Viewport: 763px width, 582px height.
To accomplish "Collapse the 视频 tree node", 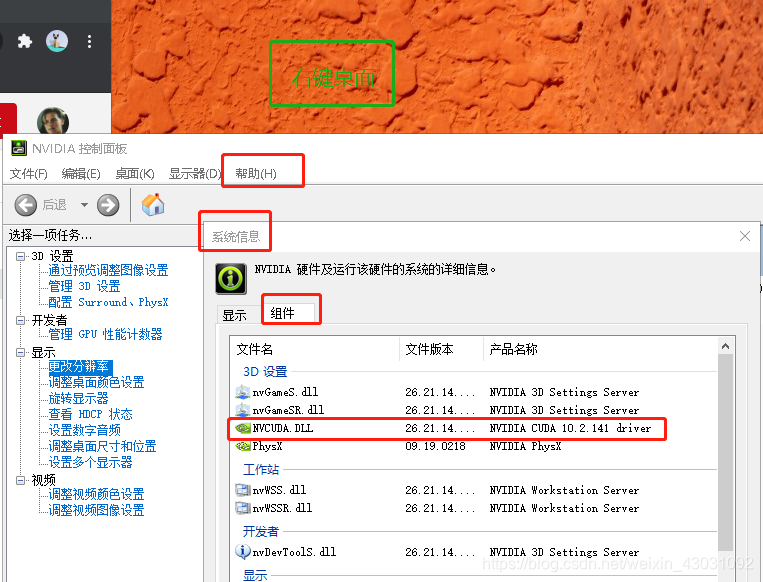I will tap(20, 480).
